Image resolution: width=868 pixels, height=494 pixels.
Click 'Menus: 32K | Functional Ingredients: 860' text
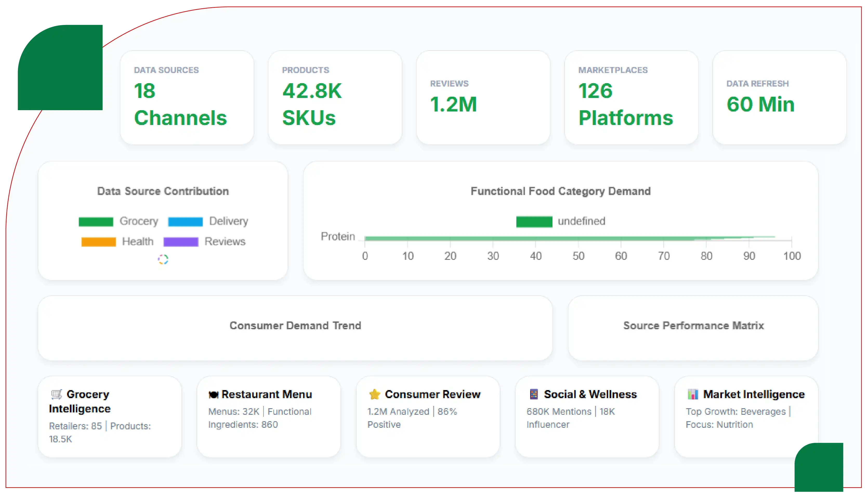point(260,418)
